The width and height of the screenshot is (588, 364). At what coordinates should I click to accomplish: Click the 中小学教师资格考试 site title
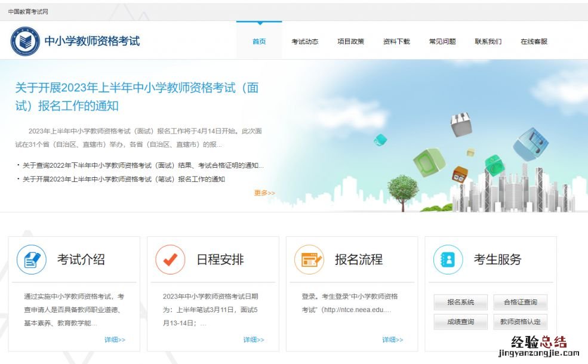(x=93, y=41)
